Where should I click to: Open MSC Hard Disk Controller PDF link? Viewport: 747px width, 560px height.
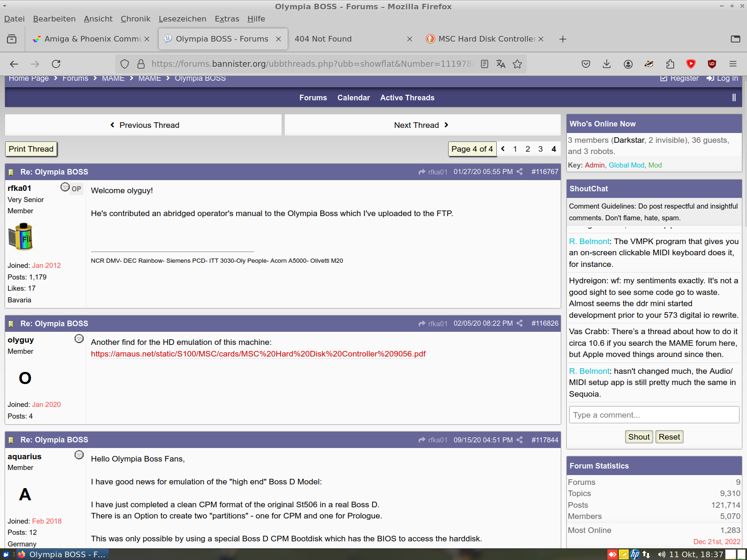[x=258, y=354]
